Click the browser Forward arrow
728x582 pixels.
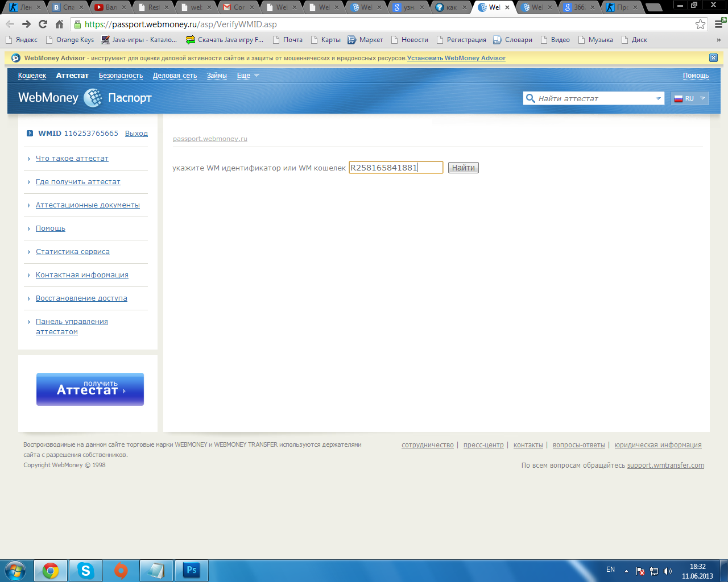tap(26, 24)
